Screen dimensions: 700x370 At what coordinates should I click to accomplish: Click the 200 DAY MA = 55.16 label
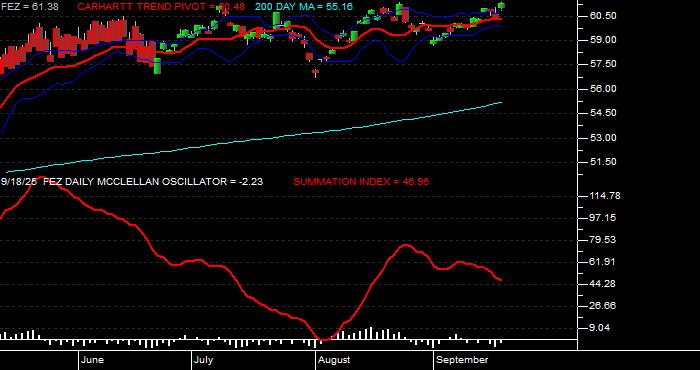(304, 7)
